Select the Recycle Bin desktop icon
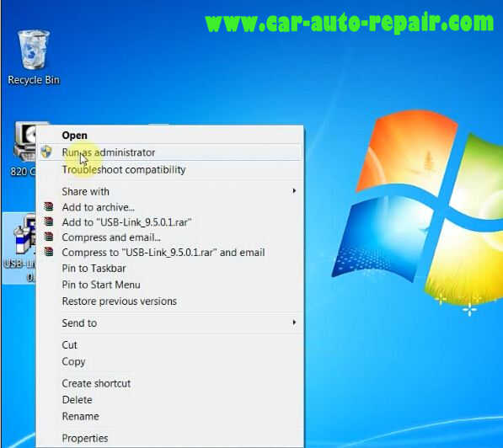 34,57
